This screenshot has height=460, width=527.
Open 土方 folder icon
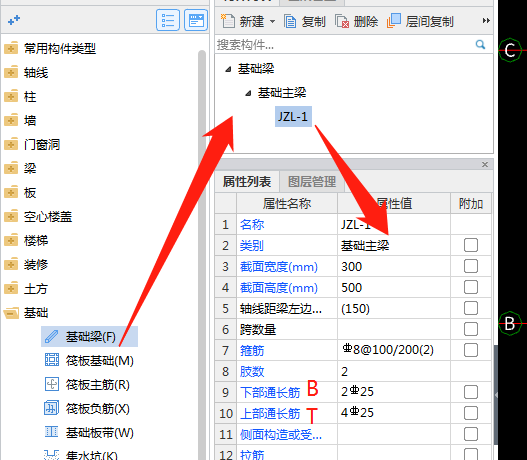pos(11,289)
